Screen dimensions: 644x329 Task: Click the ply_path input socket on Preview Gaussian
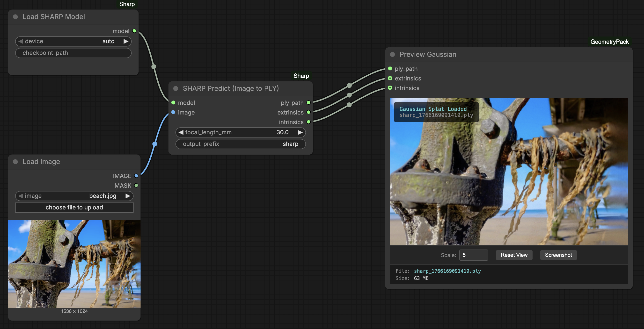click(x=390, y=69)
